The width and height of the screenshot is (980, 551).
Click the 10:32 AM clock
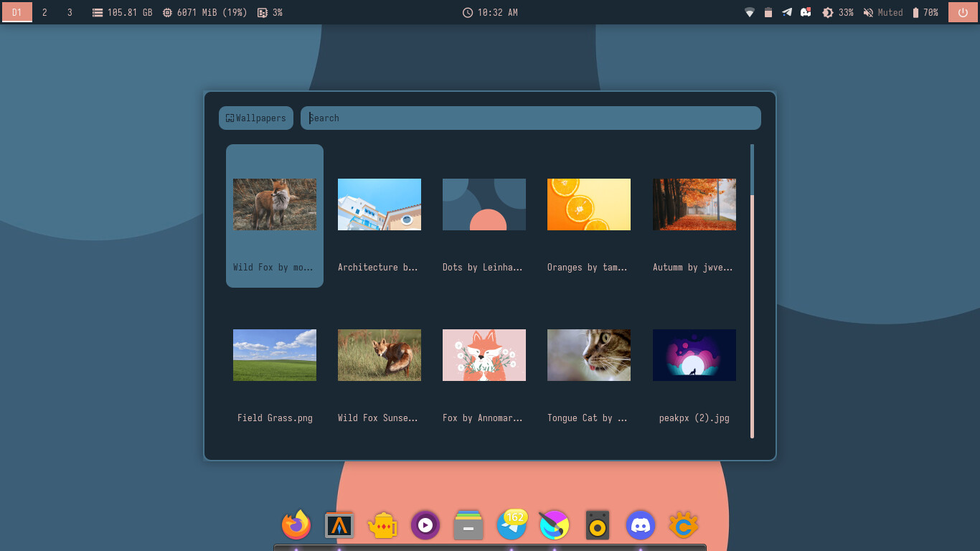pyautogui.click(x=490, y=13)
